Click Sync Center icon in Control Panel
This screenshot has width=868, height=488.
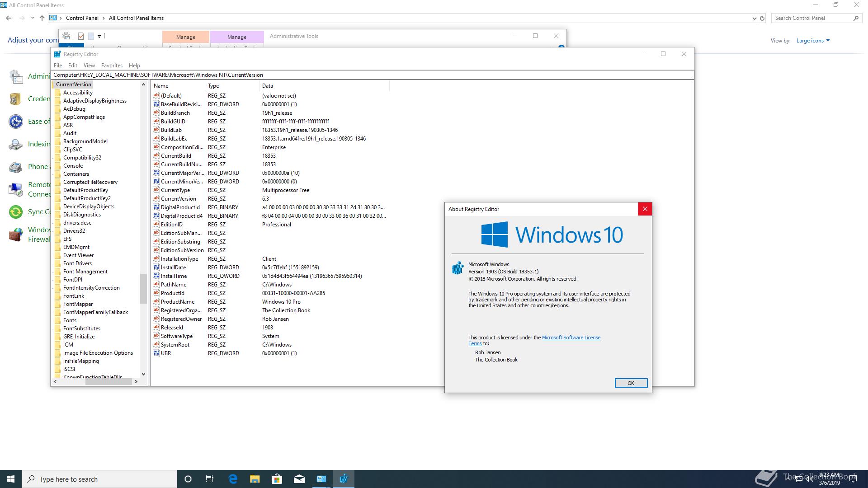pos(16,212)
